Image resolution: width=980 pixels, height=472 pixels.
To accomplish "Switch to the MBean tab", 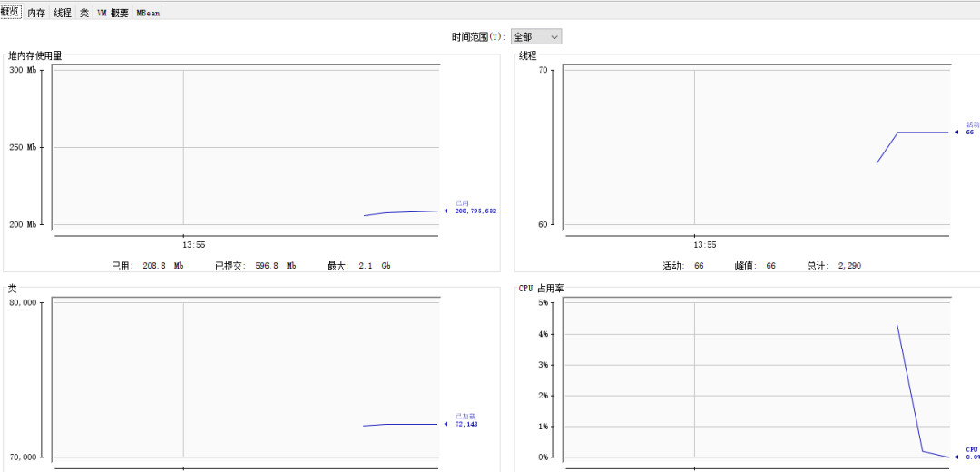I will click(148, 13).
